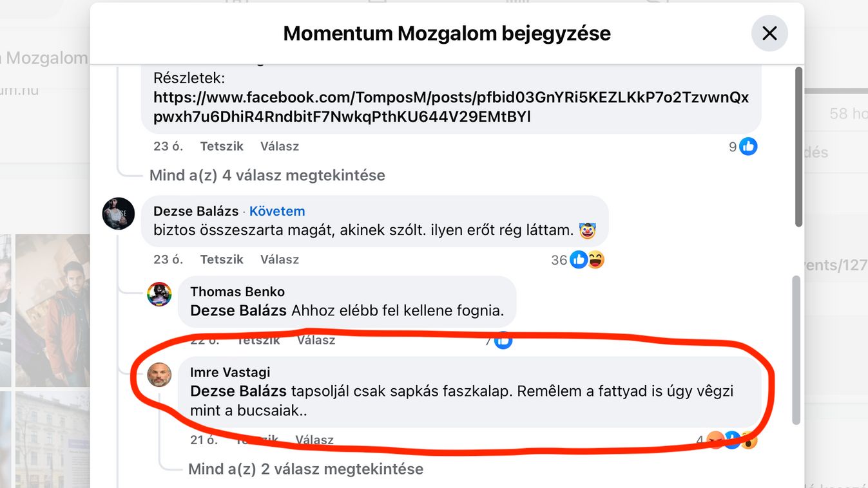This screenshot has width=868, height=488.
Task: Like Dezse Balázs's comment with Tetszik
Action: [x=222, y=259]
